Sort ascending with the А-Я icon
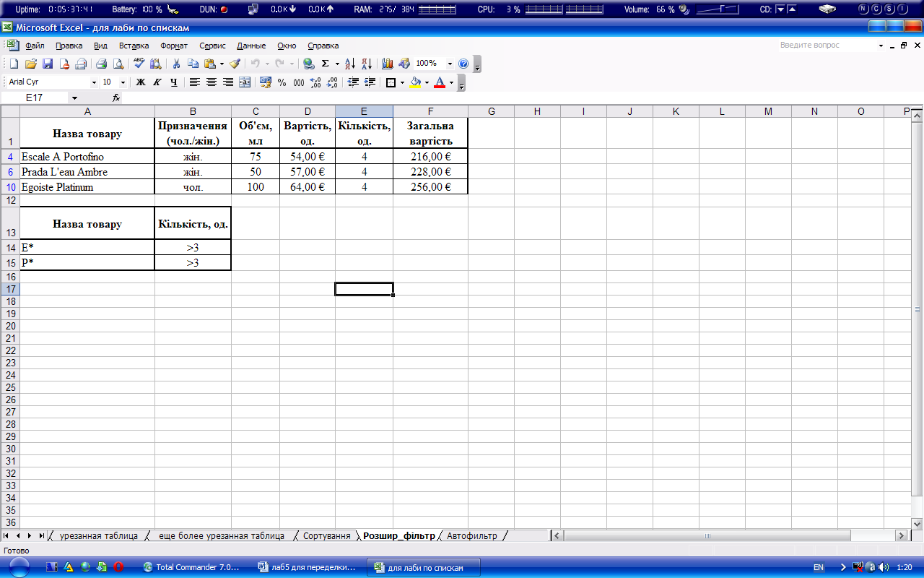924x578 pixels. tap(350, 64)
